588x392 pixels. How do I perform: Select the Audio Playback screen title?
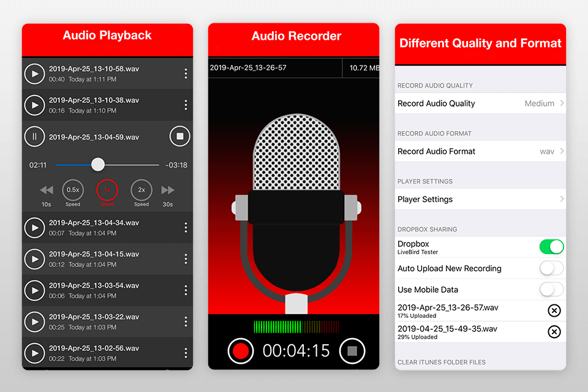tap(107, 36)
